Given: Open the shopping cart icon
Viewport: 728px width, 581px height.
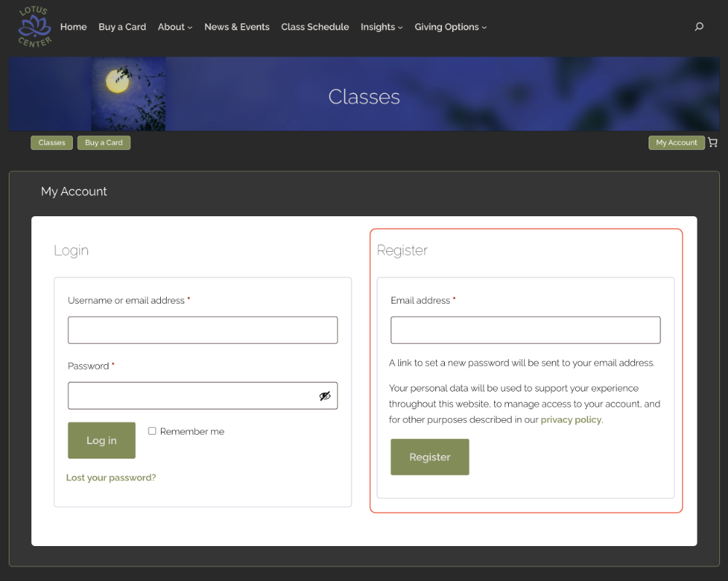Looking at the screenshot, I should 713,143.
